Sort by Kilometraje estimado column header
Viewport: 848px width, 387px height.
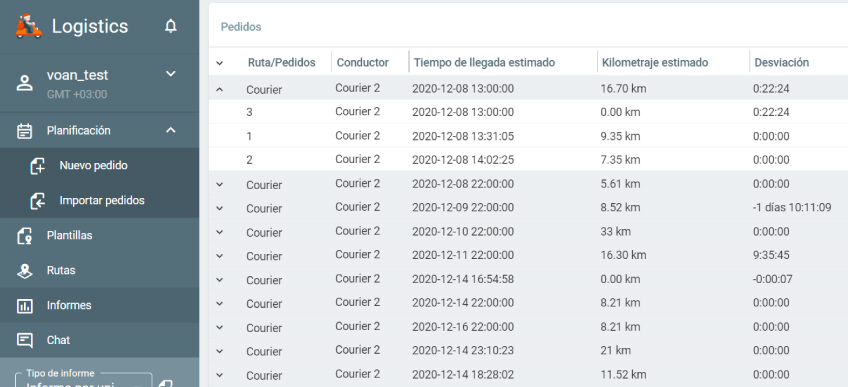point(655,62)
